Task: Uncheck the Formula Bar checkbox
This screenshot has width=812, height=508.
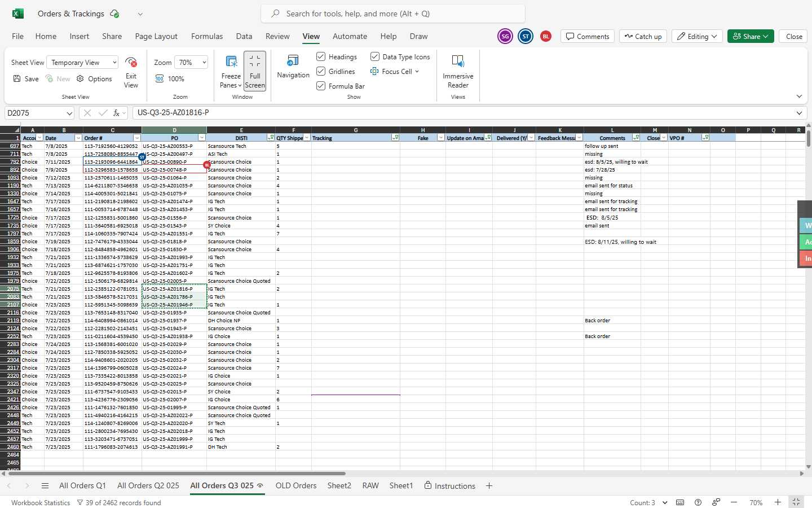Action: pyautogui.click(x=321, y=86)
